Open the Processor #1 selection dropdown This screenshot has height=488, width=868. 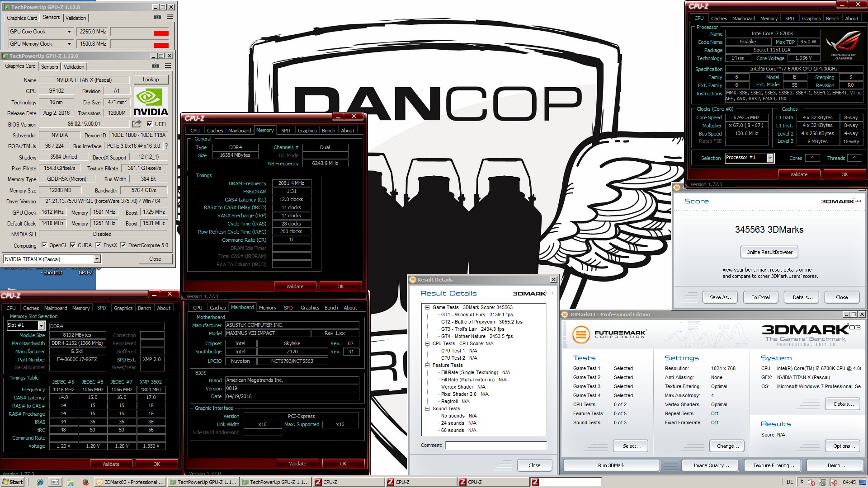tap(770, 158)
